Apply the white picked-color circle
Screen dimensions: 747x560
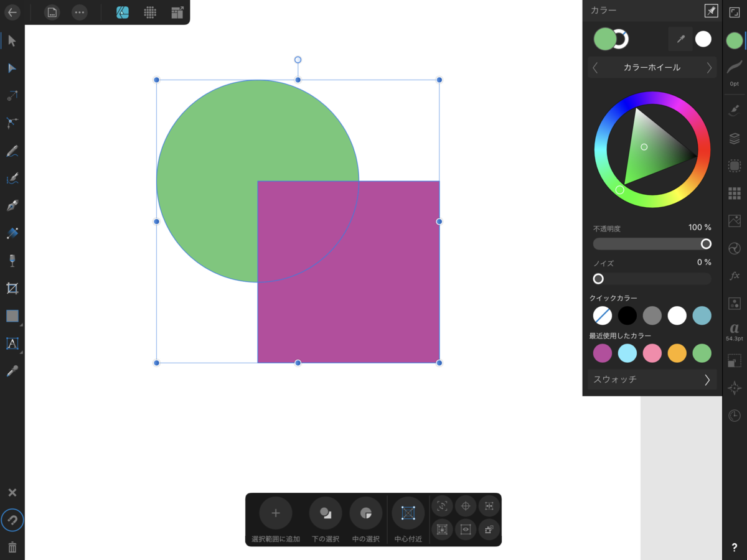click(703, 39)
